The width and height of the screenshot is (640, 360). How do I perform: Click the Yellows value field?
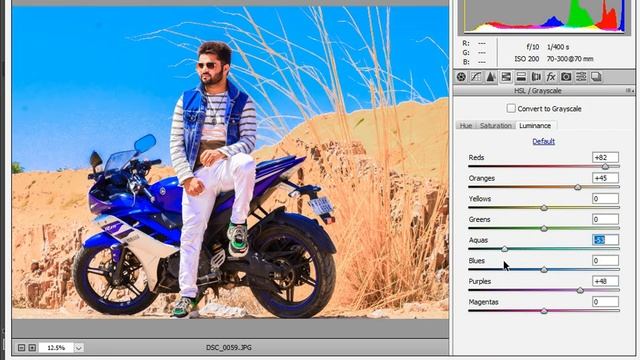click(605, 199)
